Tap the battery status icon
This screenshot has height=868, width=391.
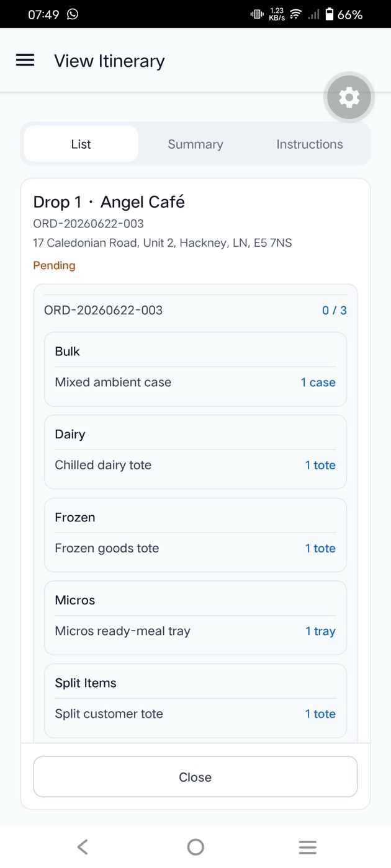330,14
